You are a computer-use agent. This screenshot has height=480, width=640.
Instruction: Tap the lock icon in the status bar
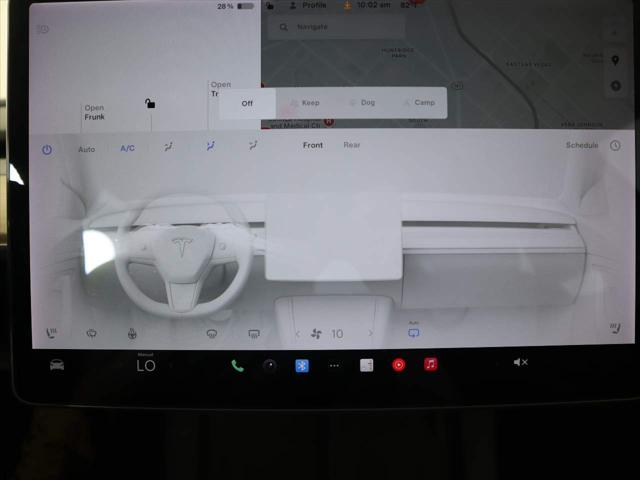tap(270, 5)
